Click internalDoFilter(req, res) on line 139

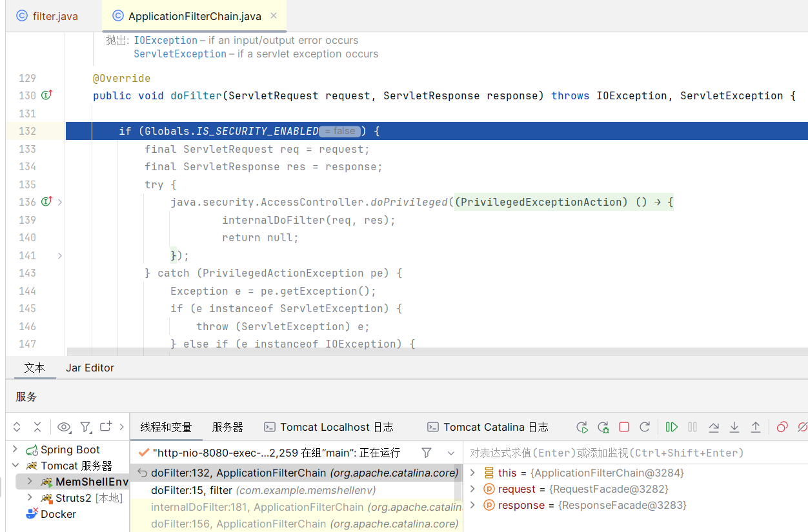coord(308,220)
